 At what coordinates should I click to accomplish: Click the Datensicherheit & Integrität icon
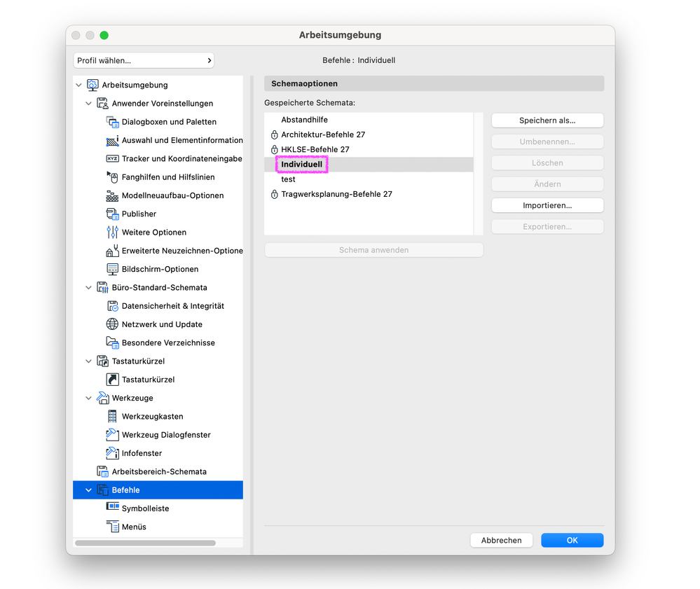(113, 306)
